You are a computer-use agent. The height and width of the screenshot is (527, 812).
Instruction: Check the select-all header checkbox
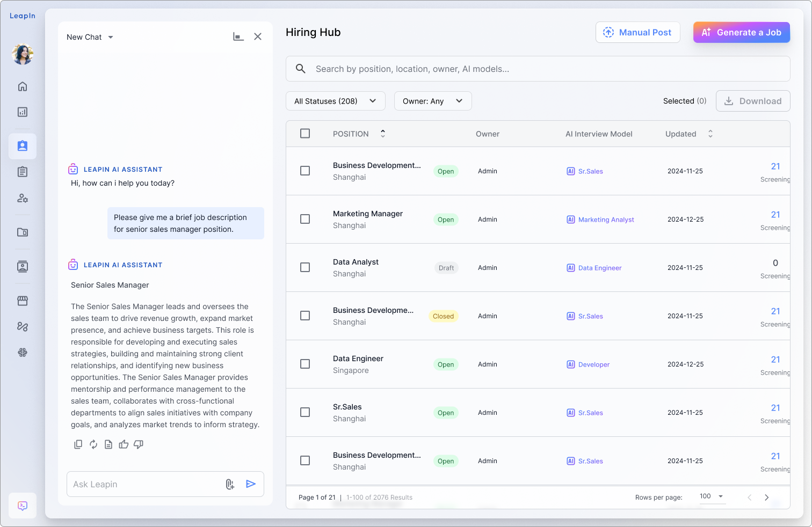point(305,134)
